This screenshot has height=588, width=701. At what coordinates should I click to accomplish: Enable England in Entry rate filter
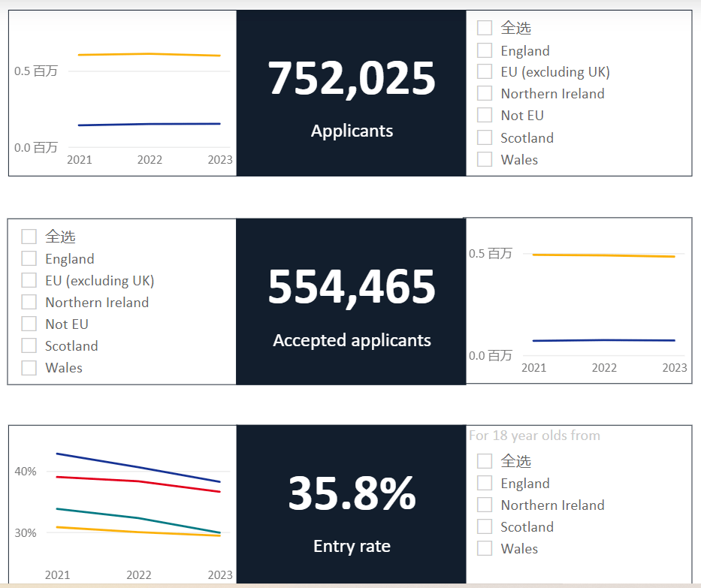485,483
